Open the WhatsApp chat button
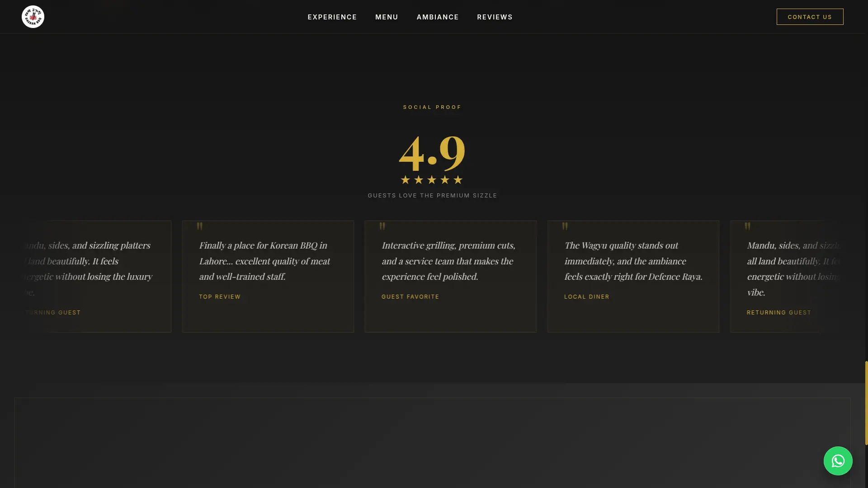 coord(838,461)
